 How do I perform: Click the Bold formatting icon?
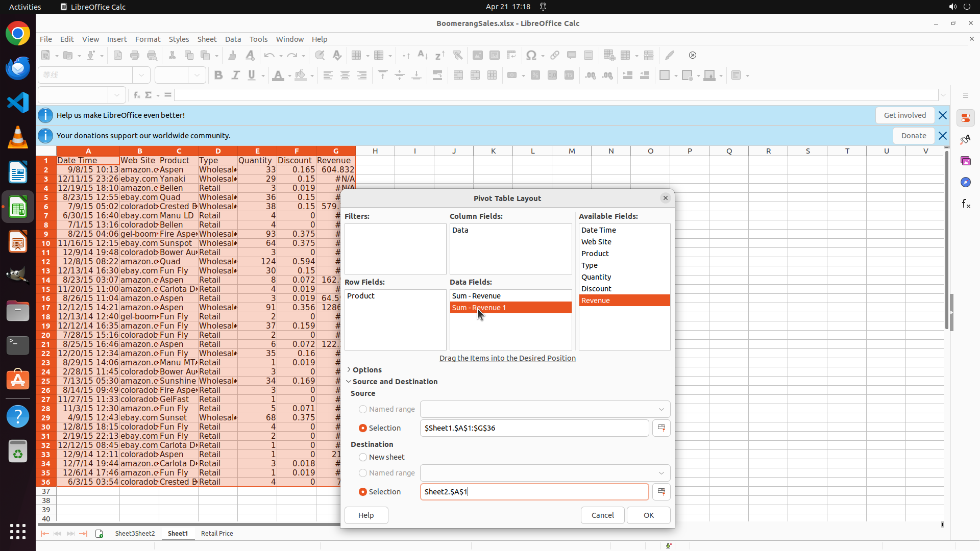pyautogui.click(x=218, y=76)
